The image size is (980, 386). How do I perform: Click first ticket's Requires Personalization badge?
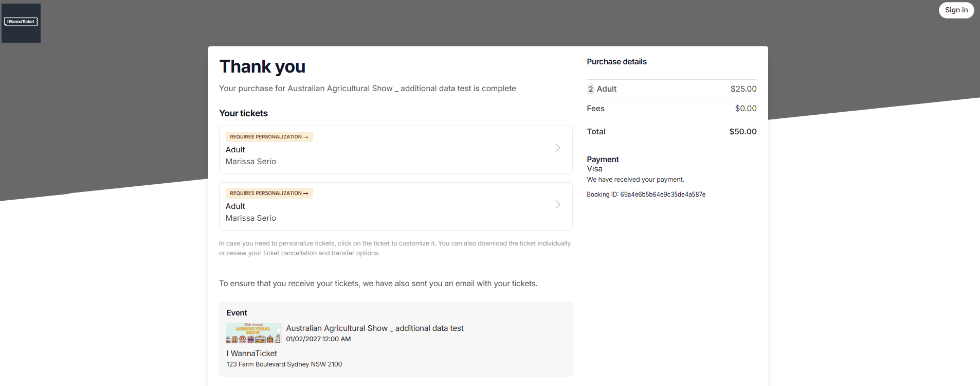[x=269, y=137]
